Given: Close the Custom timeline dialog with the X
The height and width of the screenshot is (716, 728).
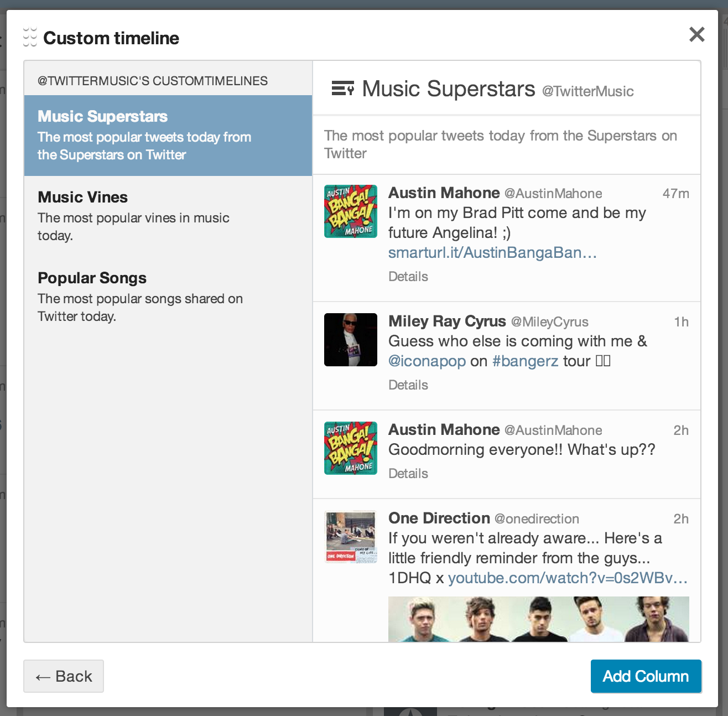Looking at the screenshot, I should (x=696, y=34).
